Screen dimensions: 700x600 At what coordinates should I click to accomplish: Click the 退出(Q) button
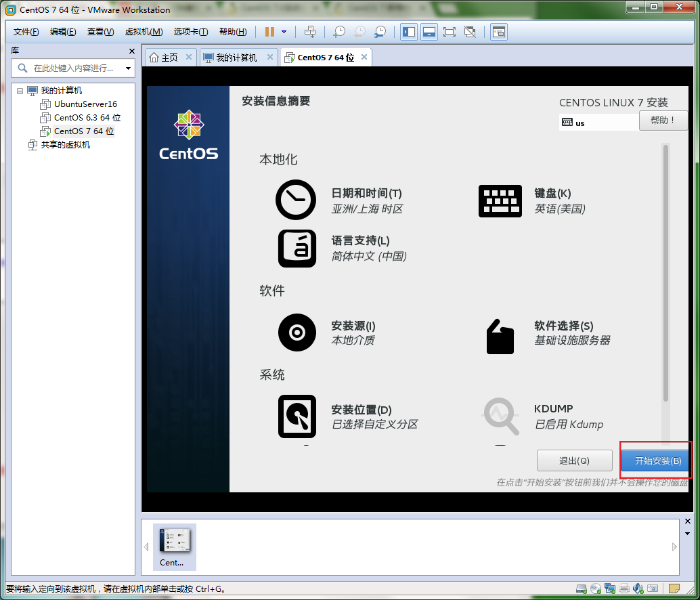point(575,460)
